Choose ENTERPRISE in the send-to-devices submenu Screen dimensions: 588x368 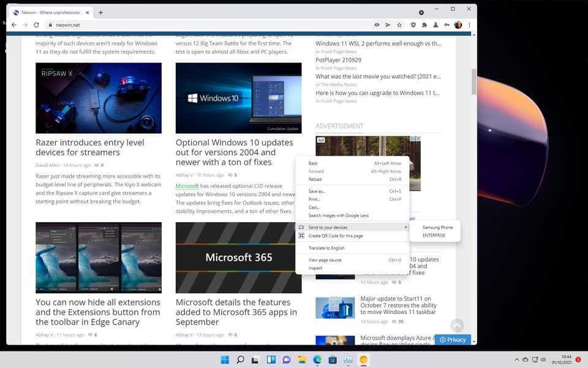pos(434,236)
